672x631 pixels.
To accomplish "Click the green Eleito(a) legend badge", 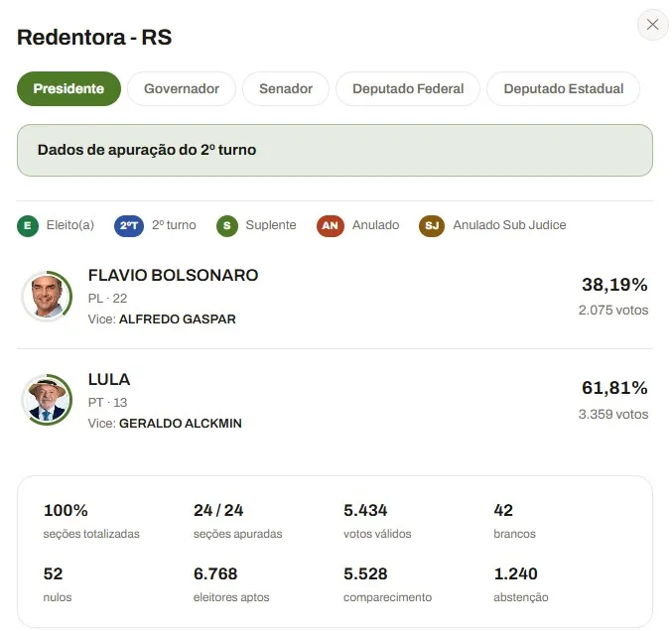I will [x=28, y=226].
